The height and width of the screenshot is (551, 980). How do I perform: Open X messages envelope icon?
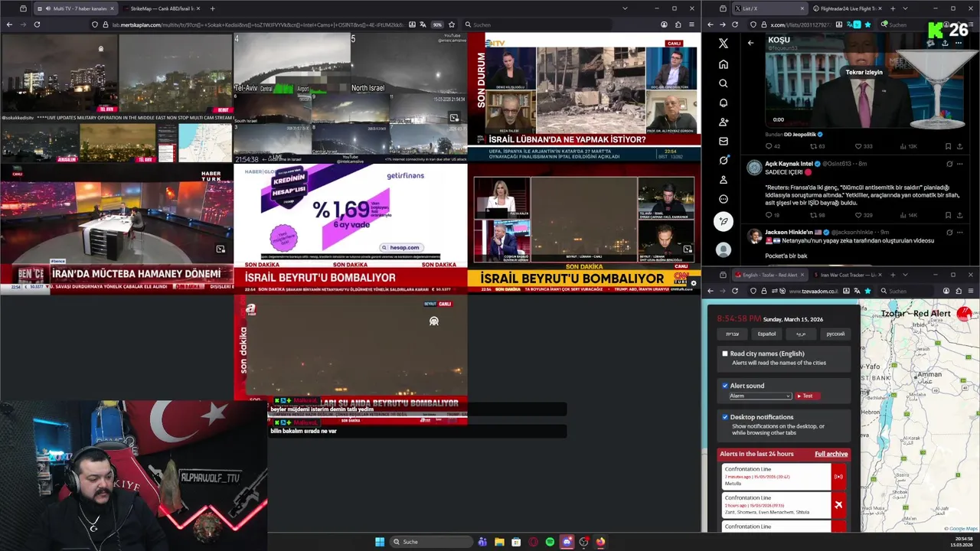click(x=724, y=141)
